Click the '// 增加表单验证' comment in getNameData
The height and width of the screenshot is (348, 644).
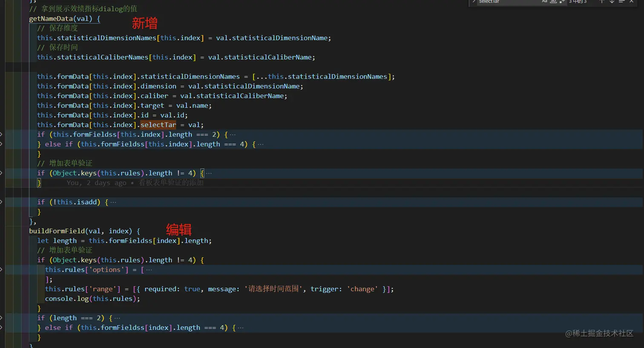click(x=65, y=163)
